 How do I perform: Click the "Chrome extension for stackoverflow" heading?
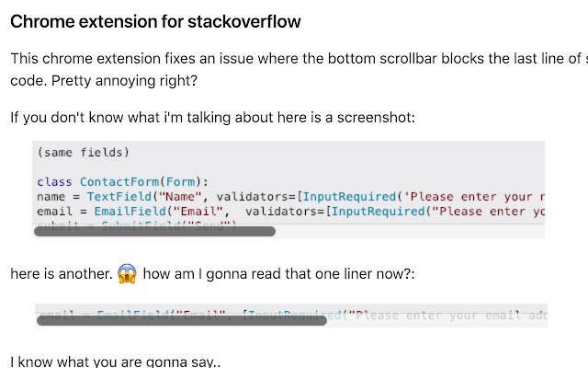pyautogui.click(x=155, y=20)
